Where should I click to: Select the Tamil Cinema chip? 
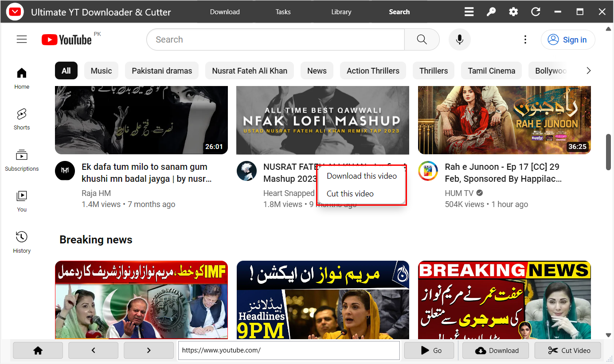(492, 70)
